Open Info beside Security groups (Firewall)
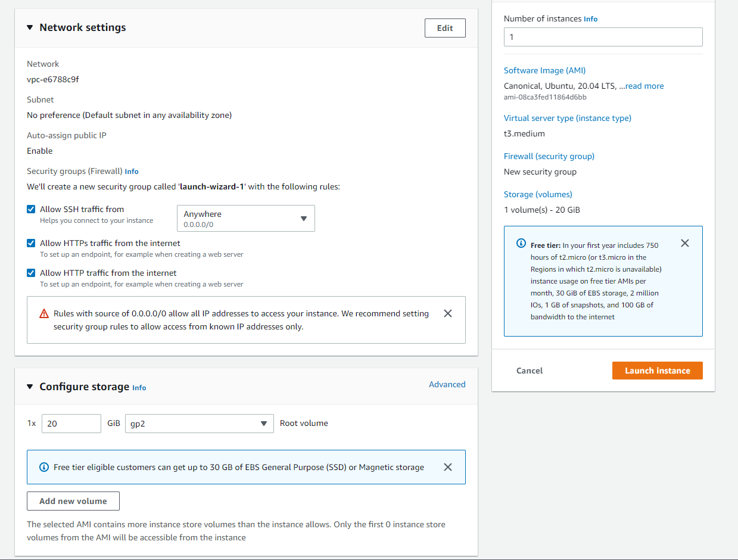 [x=132, y=172]
